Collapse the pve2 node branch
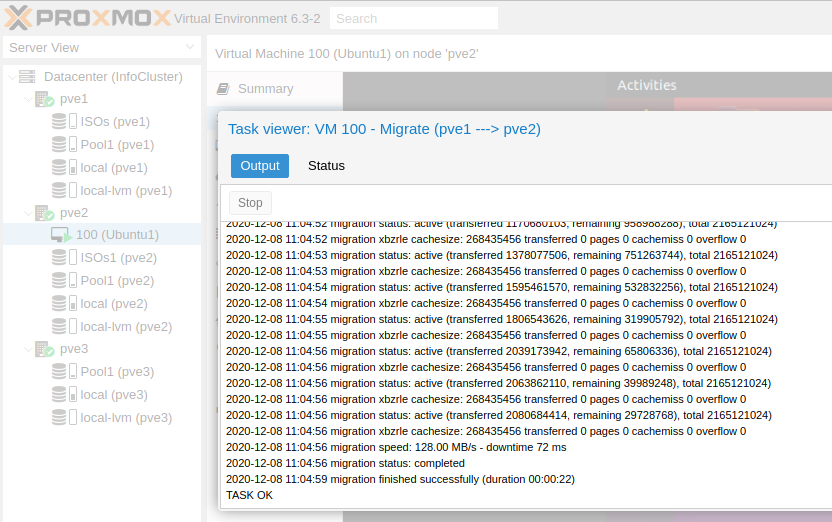 [29, 213]
